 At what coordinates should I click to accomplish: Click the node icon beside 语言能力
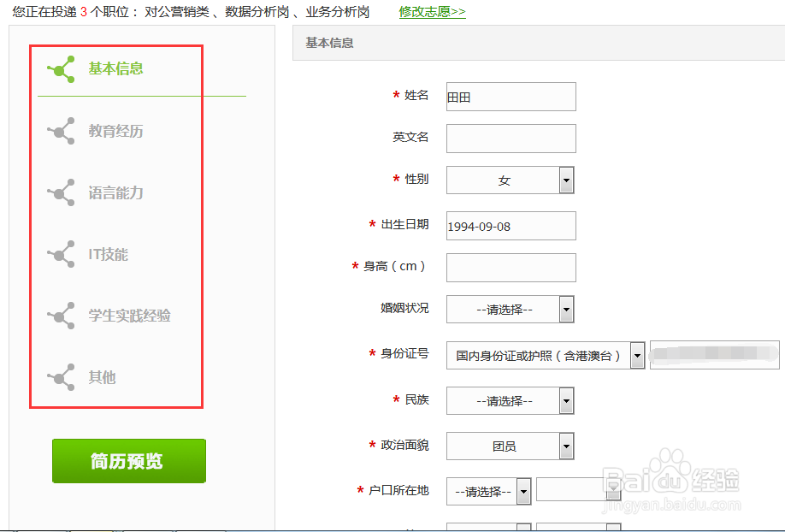tap(61, 192)
